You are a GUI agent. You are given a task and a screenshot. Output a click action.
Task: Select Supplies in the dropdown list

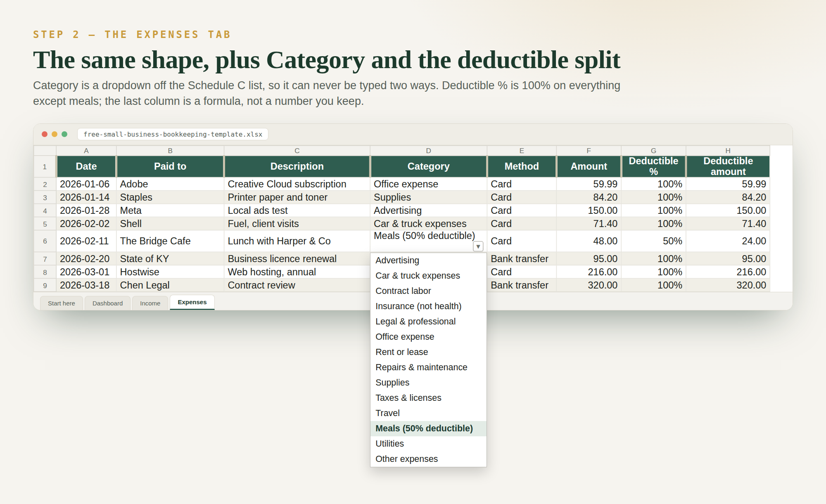coord(428,383)
